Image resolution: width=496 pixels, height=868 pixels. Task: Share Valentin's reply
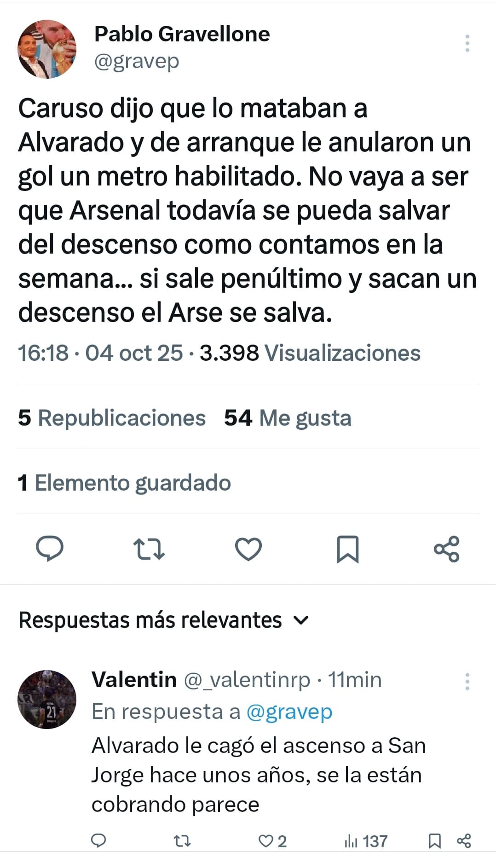click(464, 841)
